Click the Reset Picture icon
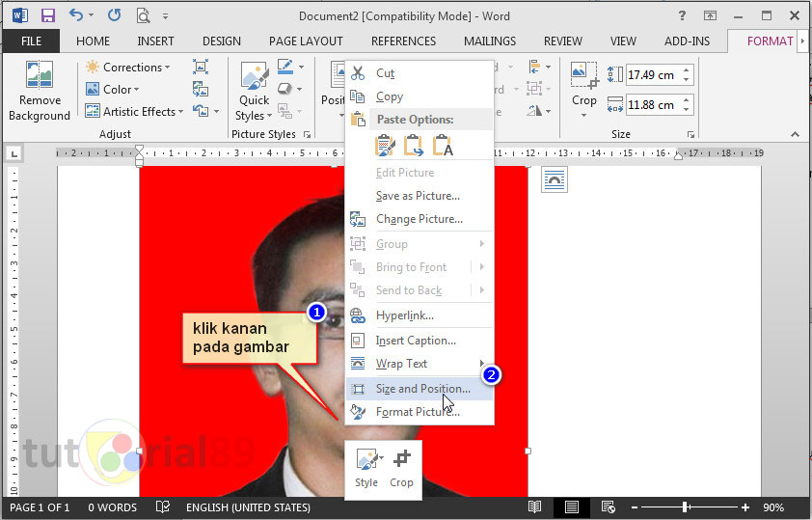Viewport: 812px width, 520px height. click(201, 111)
